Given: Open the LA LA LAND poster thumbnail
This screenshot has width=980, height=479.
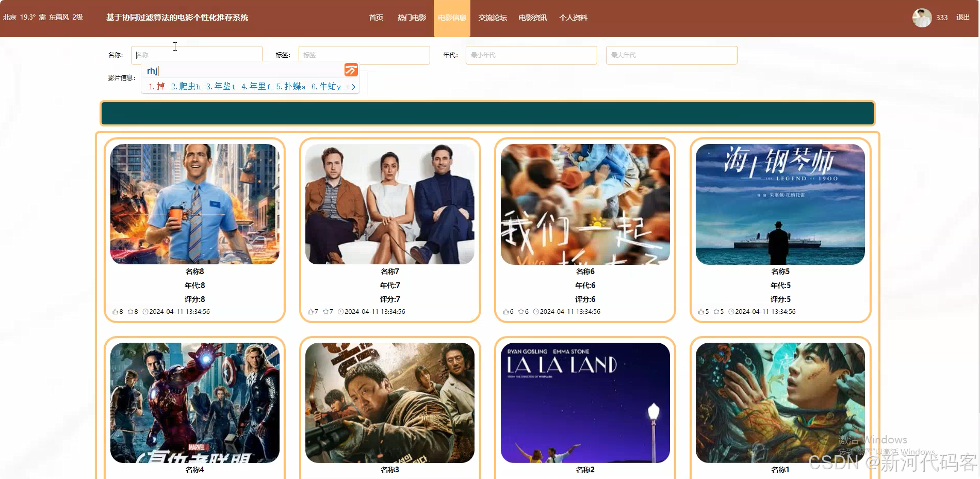Looking at the screenshot, I should click(585, 403).
